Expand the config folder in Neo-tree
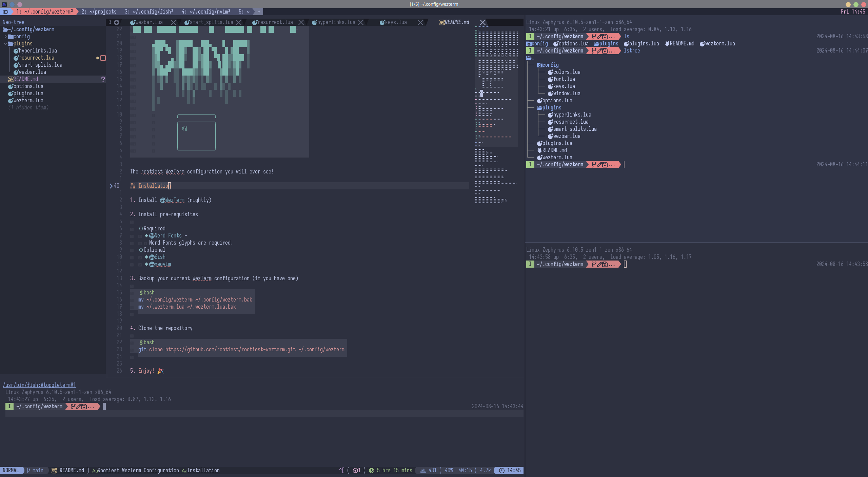Image resolution: width=868 pixels, height=477 pixels. coord(5,37)
